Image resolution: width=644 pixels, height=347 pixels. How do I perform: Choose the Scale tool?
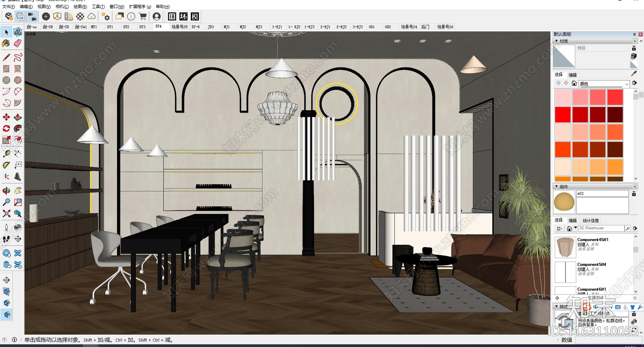pyautogui.click(x=6, y=140)
